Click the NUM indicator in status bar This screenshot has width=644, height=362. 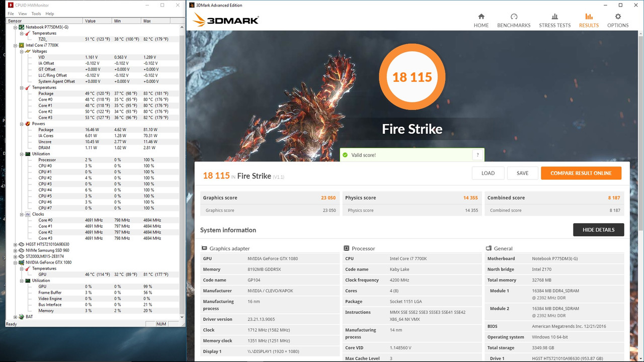161,324
